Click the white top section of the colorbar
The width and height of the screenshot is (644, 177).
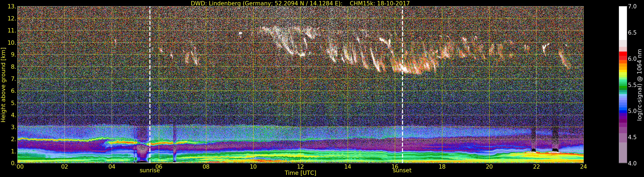pyautogui.click(x=623, y=23)
